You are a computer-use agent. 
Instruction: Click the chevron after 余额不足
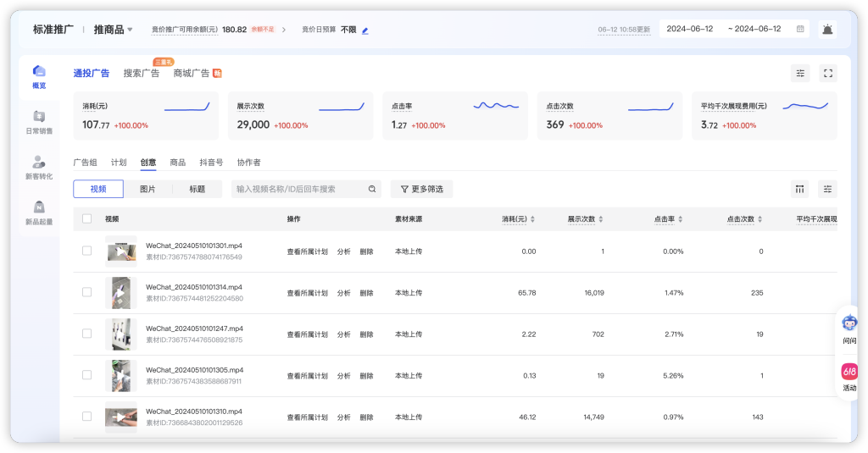284,30
